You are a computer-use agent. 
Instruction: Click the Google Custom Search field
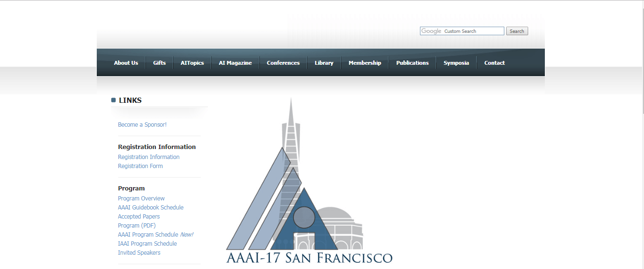point(462,31)
